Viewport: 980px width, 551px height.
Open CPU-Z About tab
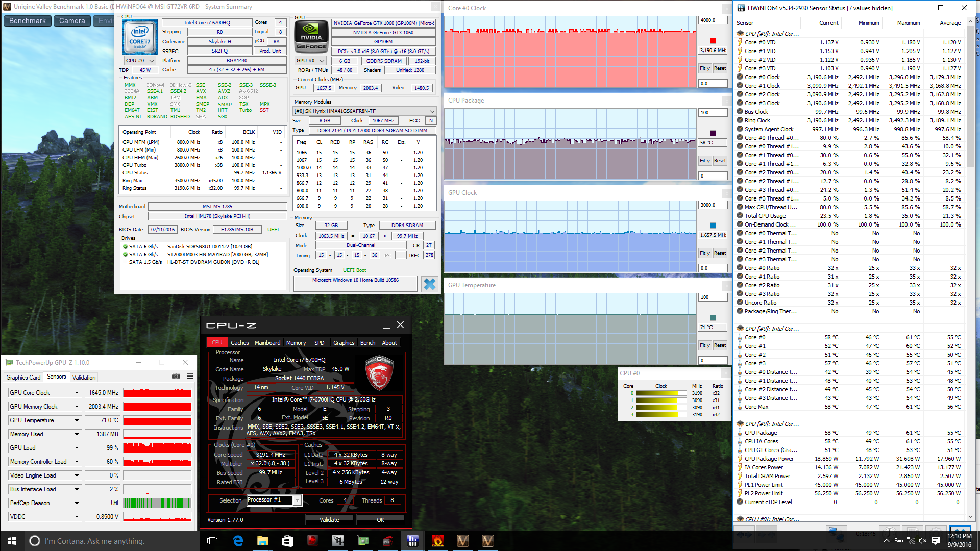pyautogui.click(x=389, y=343)
